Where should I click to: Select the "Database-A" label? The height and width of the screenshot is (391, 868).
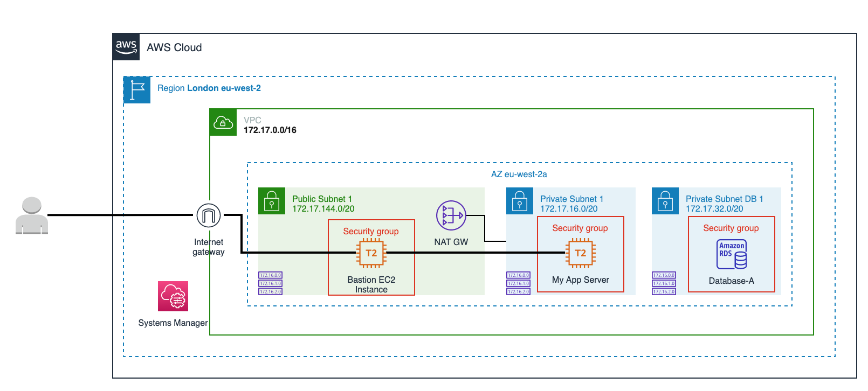coord(732,281)
